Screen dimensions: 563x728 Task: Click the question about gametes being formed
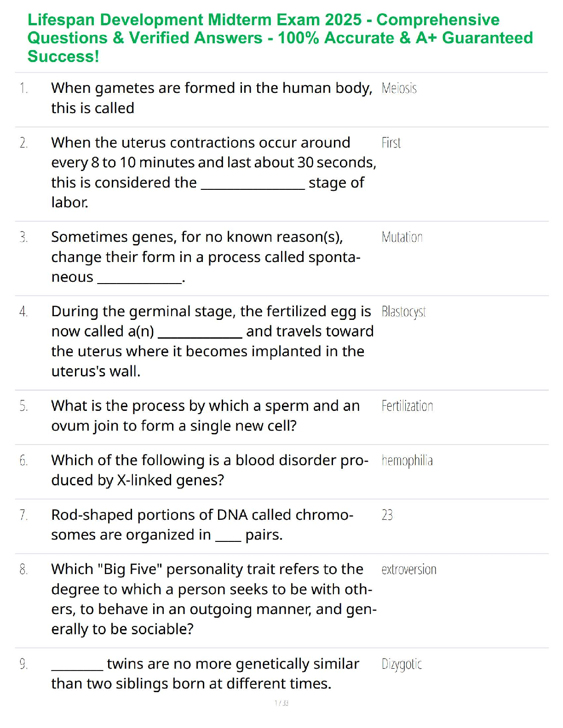212,97
